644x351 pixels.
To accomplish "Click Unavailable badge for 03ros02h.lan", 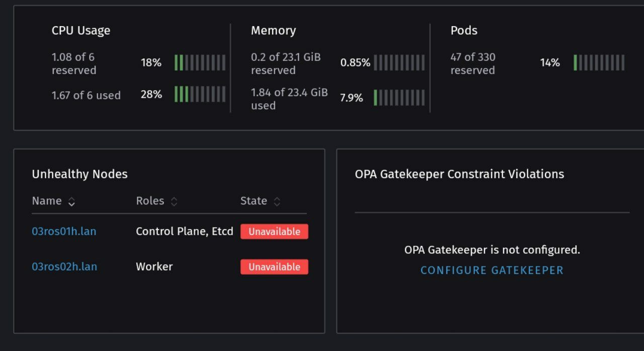I will point(274,267).
